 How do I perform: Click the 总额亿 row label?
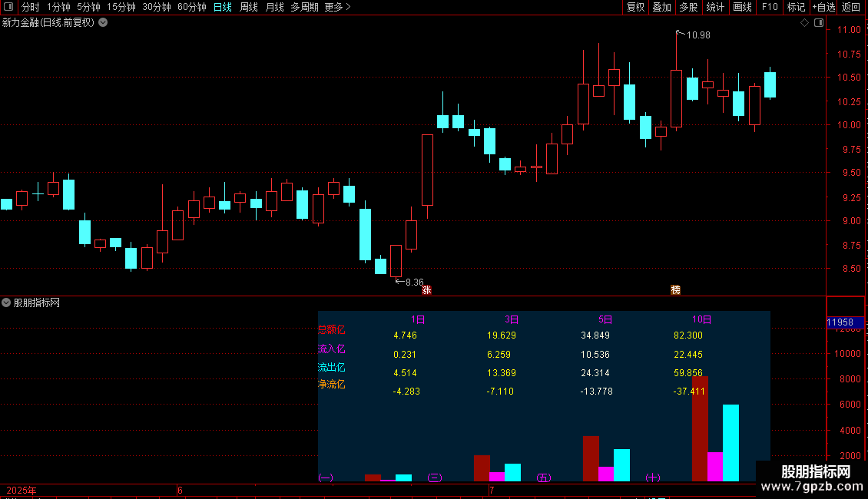332,329
